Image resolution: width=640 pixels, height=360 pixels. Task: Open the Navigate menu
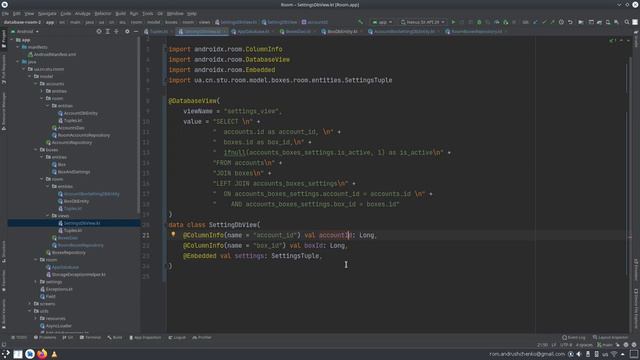(47, 13)
